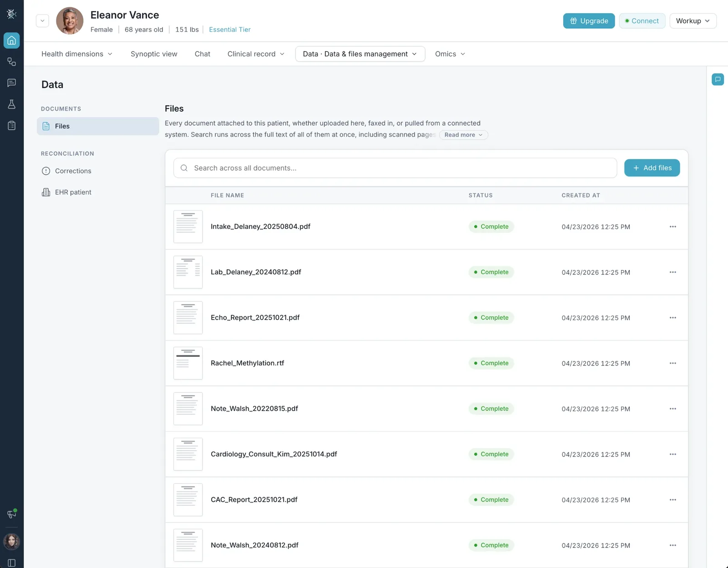Open the Workup dropdown
Image resolution: width=728 pixels, height=568 pixels.
(x=693, y=21)
